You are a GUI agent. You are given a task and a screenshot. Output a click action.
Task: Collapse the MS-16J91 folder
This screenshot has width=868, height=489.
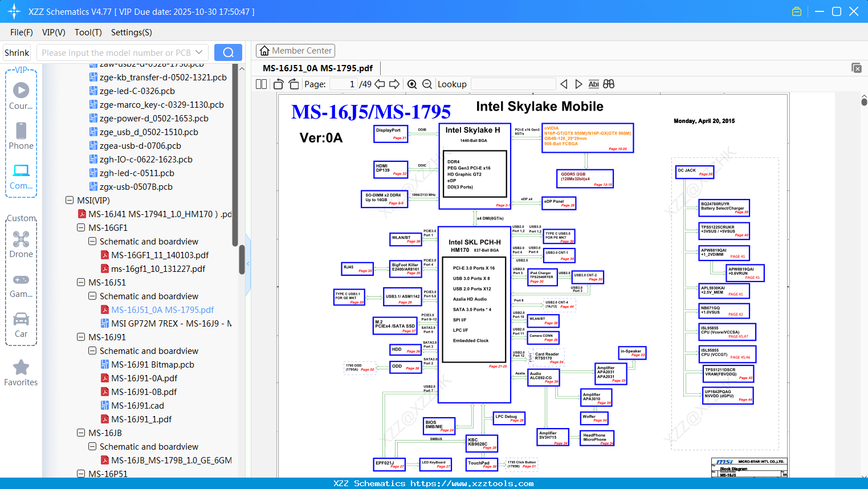pos(81,337)
